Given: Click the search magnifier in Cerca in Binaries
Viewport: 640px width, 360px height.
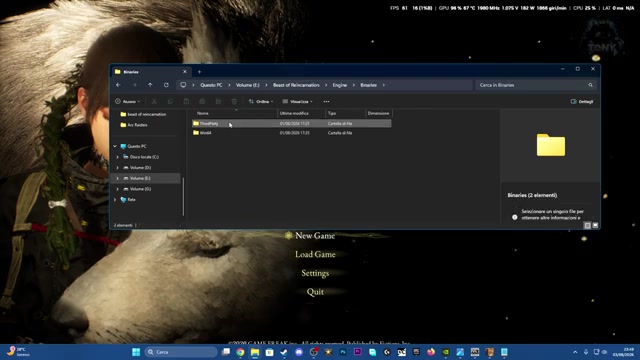Looking at the screenshot, I should click(x=590, y=85).
